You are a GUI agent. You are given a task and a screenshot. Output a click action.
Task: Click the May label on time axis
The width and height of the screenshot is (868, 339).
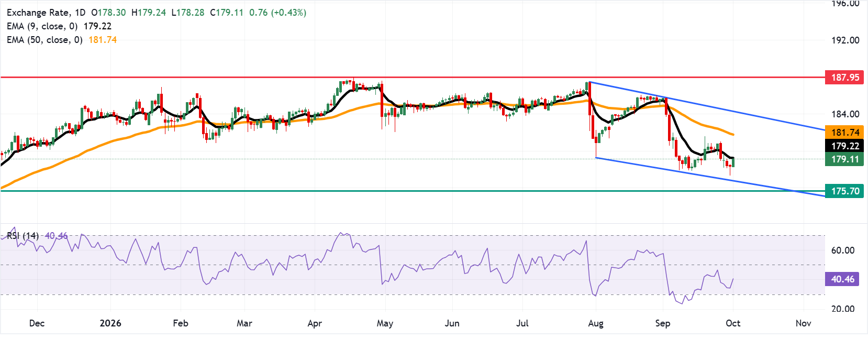pyautogui.click(x=385, y=323)
